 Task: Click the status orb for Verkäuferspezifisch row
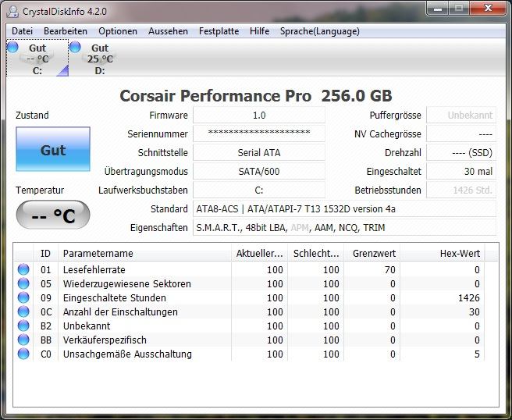(x=23, y=340)
